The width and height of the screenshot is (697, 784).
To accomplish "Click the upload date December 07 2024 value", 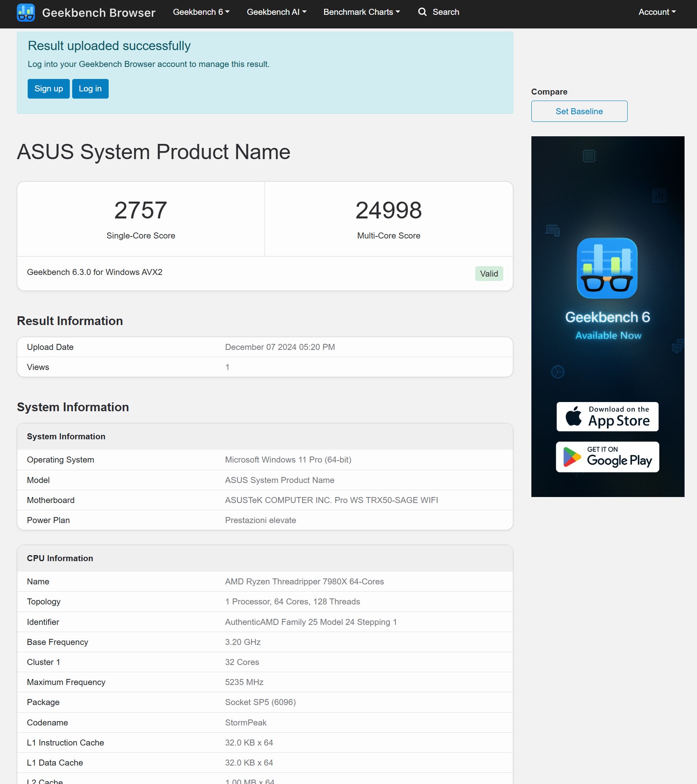I will (x=280, y=347).
